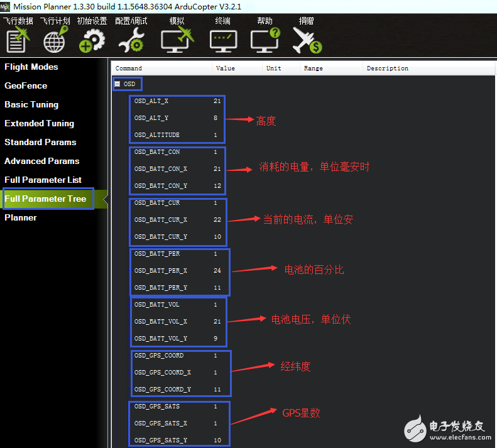Open the 飞行计划 flight plan globe icon
497x448 pixels.
[x=55, y=40]
